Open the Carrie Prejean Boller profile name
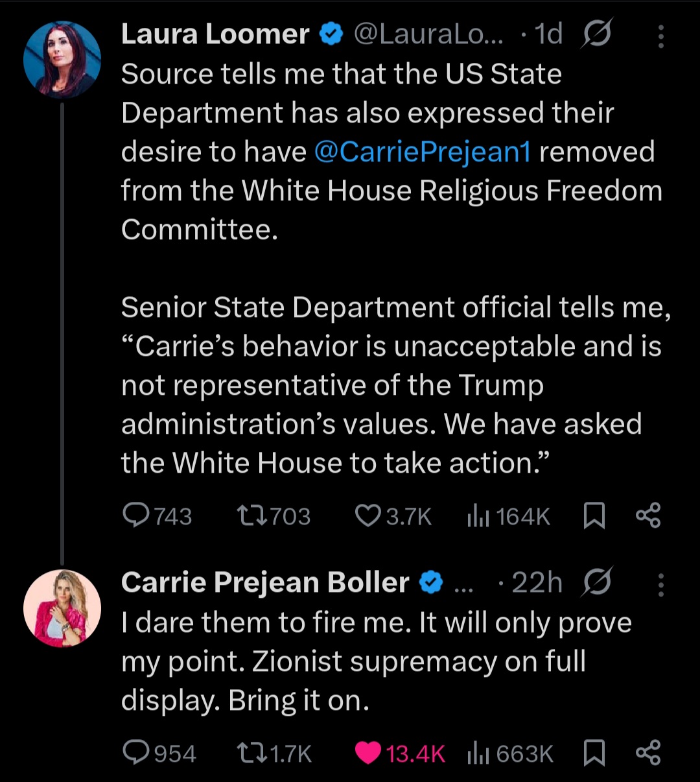Screen dimensions: 700x782 265,582
